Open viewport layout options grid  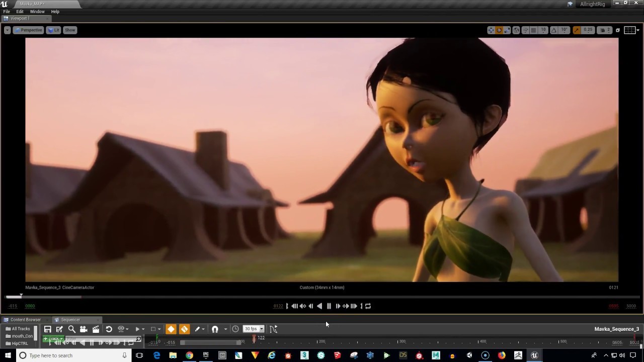coord(631,30)
